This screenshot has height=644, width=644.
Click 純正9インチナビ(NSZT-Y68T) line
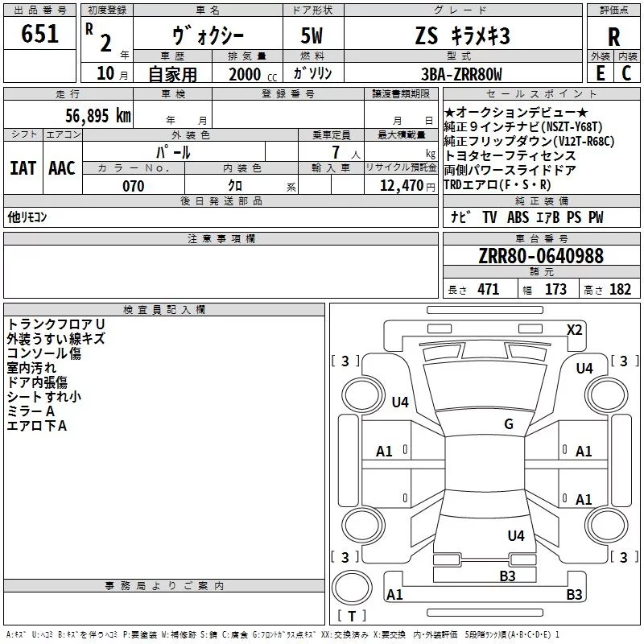click(x=522, y=126)
